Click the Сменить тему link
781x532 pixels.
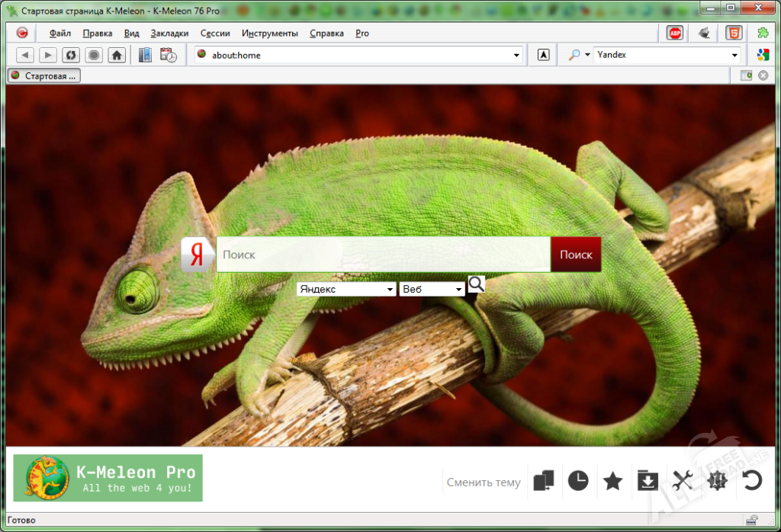483,482
